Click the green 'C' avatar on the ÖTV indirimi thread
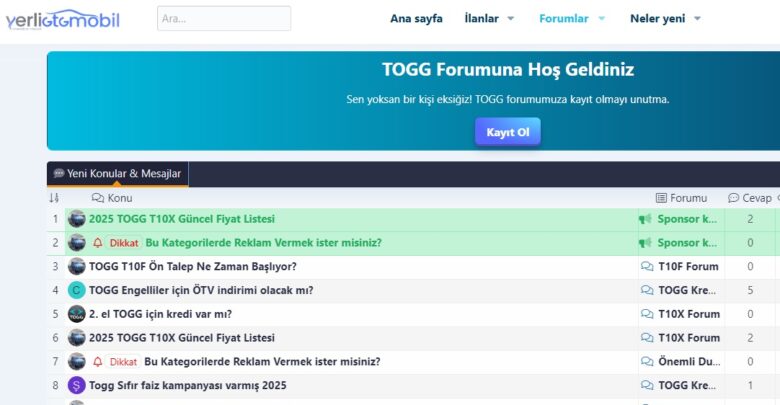 pyautogui.click(x=76, y=290)
